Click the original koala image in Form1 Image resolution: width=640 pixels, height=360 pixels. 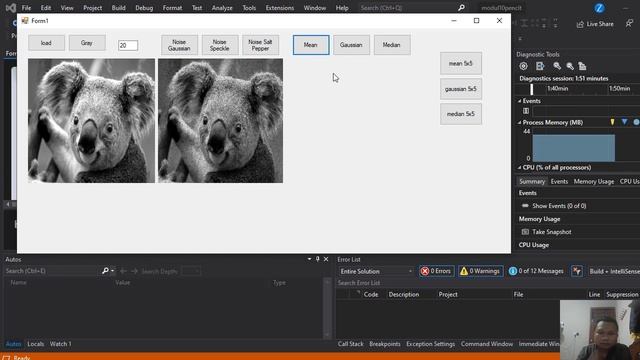(x=91, y=120)
